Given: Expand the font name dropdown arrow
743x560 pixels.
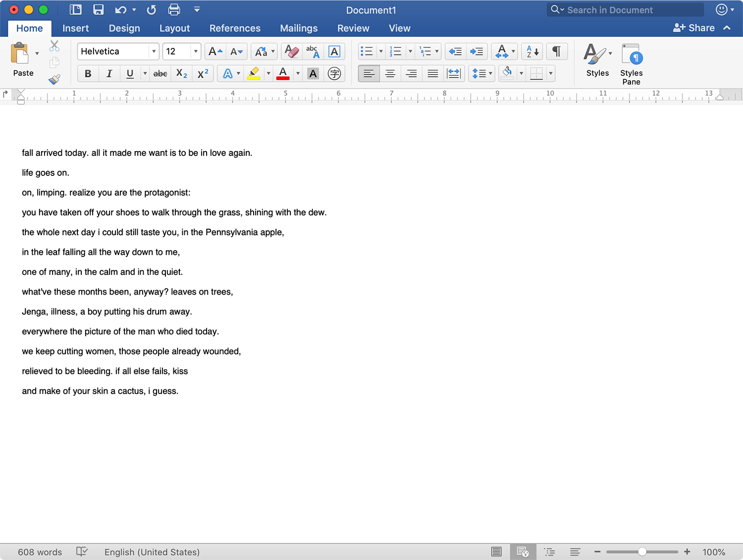Looking at the screenshot, I should click(154, 51).
